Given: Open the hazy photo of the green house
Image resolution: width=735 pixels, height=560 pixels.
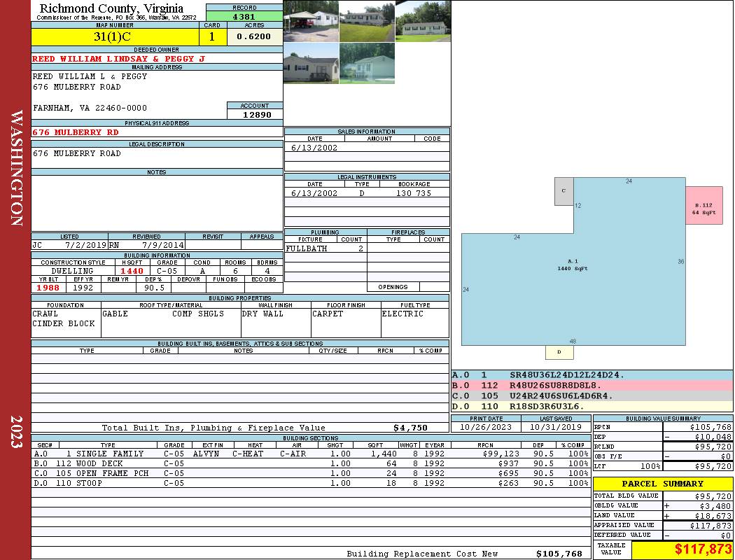Looking at the screenshot, I should click(x=367, y=63).
